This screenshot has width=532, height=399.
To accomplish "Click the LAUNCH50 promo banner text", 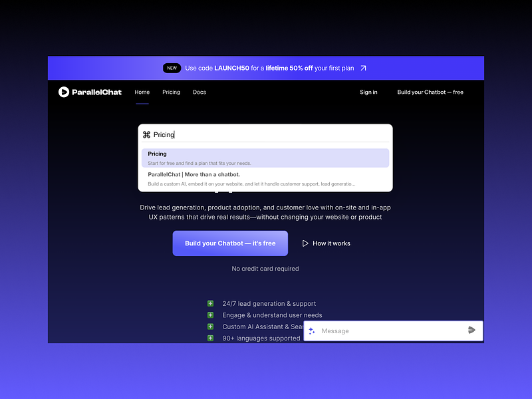I will 269,68.
